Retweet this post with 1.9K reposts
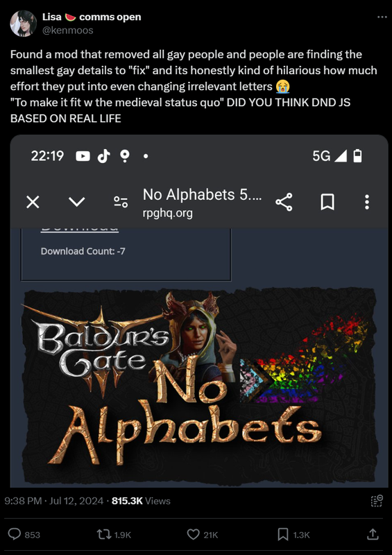392x555 pixels. (x=104, y=534)
